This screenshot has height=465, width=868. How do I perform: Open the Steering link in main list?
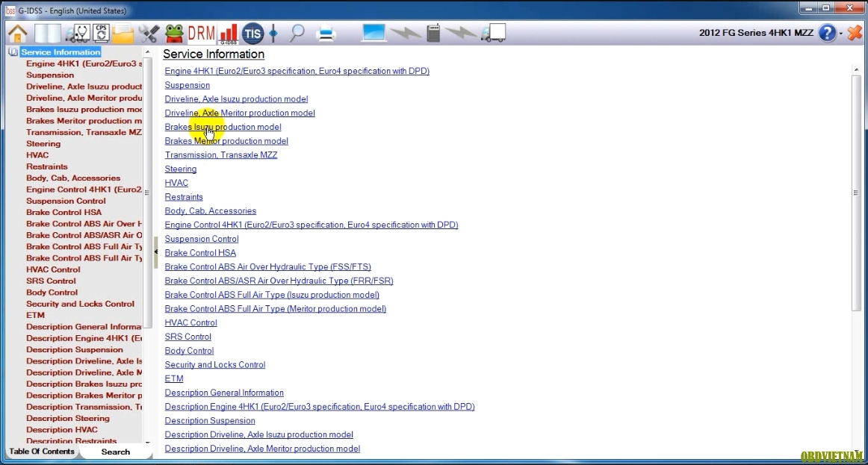(181, 169)
